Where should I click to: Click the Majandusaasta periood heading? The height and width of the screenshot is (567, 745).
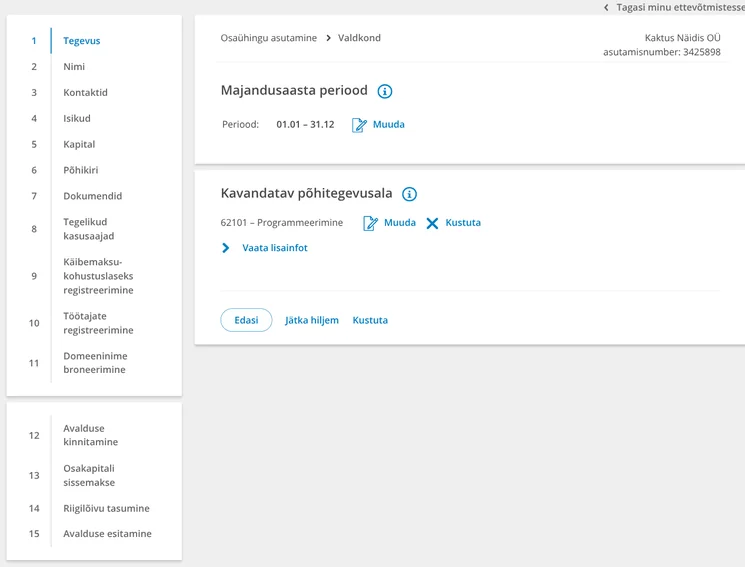(x=294, y=90)
